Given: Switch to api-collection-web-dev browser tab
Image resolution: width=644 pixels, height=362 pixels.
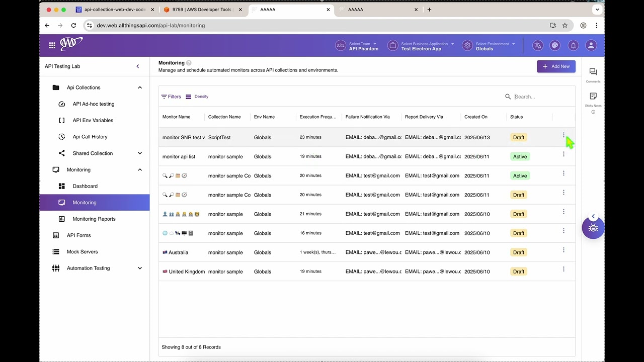Looking at the screenshot, I should (x=115, y=10).
